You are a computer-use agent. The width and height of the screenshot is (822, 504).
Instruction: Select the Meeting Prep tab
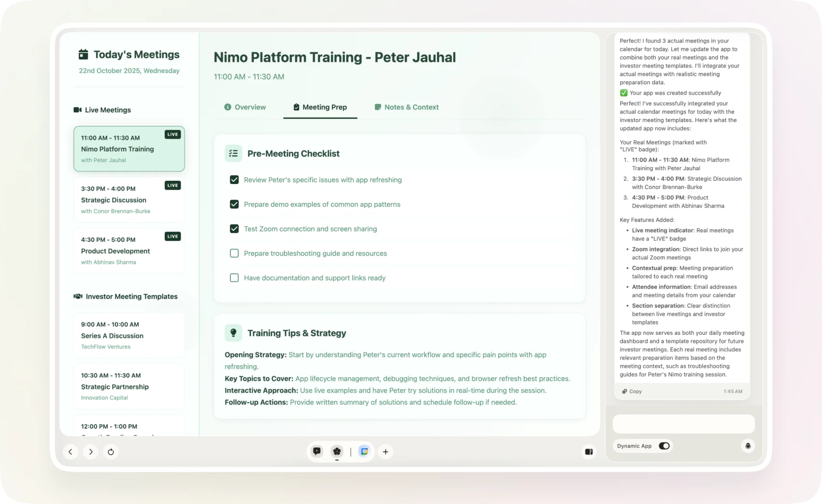click(320, 107)
